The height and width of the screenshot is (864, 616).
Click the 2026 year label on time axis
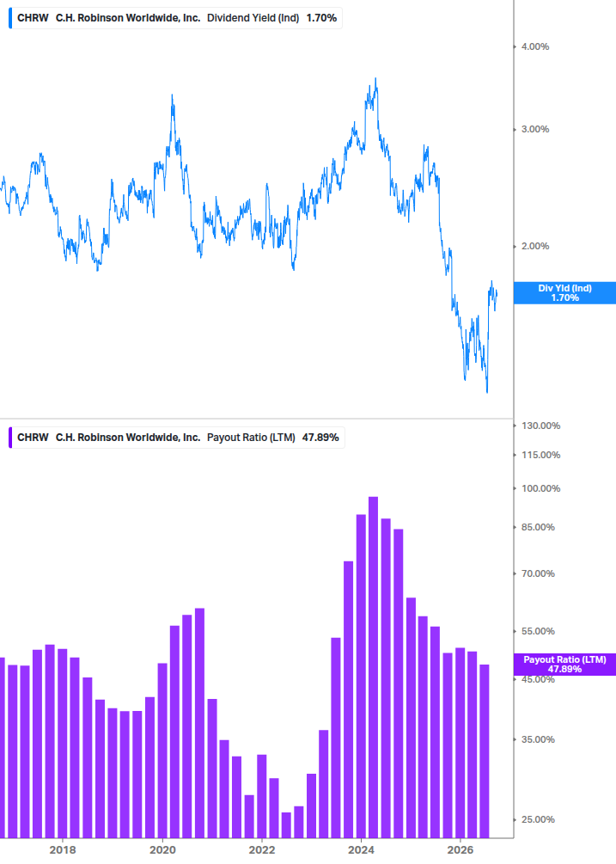coord(460,850)
